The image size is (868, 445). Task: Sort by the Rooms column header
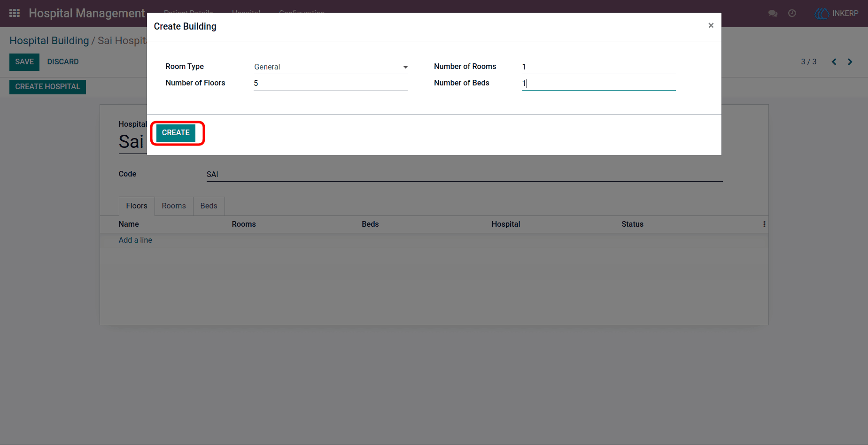point(244,224)
